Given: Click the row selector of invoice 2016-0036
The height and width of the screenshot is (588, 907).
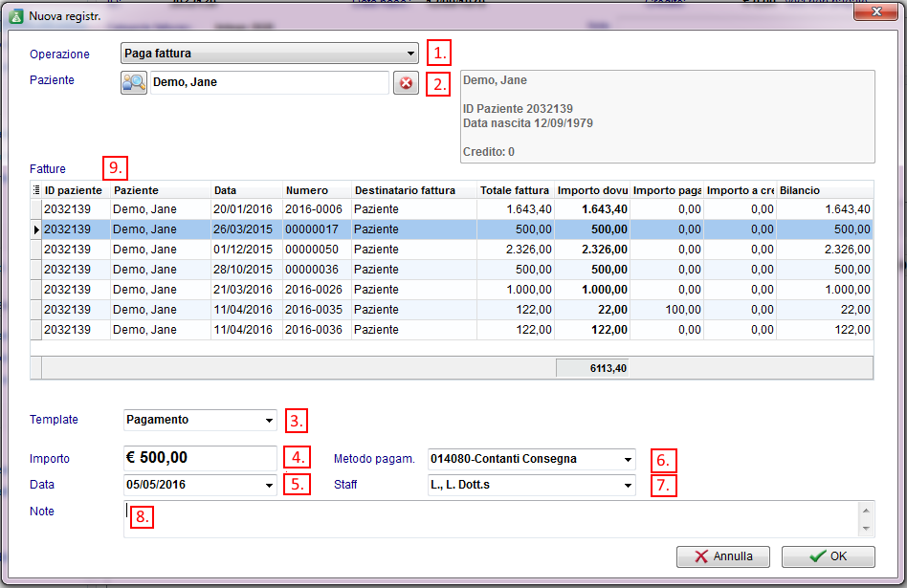Looking at the screenshot, I should click(36, 330).
